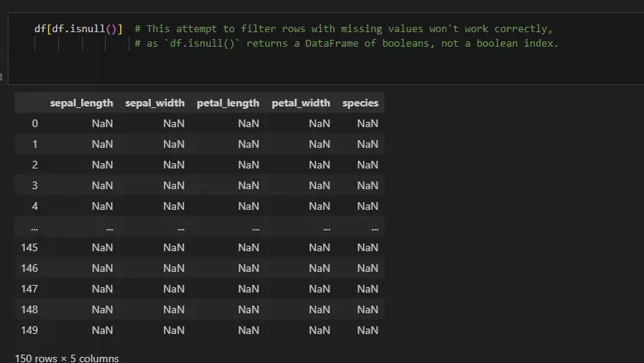Click the ellipsis in the truncated index column
The height and width of the screenshot is (363, 644).
(x=34, y=227)
